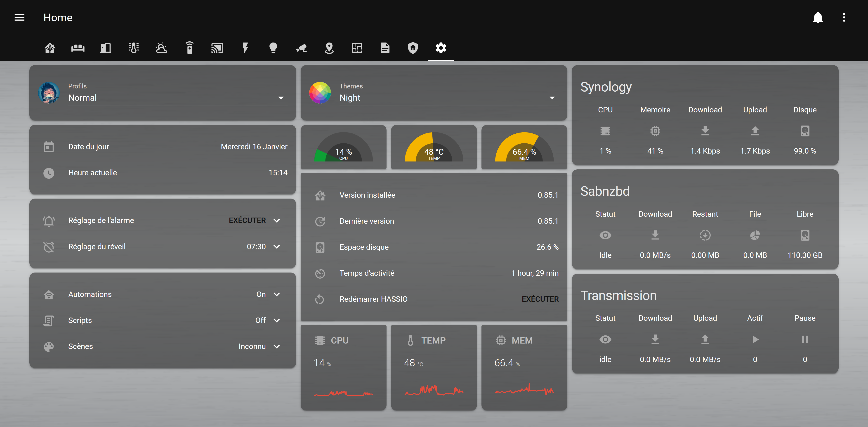Screen dimensions: 868x427
Task: Click the Transmission pause icon
Action: pos(805,339)
